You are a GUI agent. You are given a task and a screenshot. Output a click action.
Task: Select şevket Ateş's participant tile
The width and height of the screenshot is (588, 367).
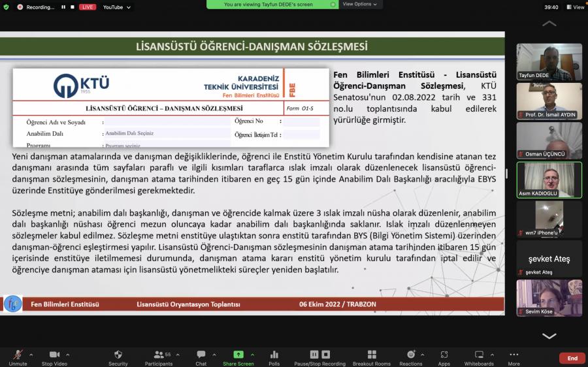pos(549,259)
